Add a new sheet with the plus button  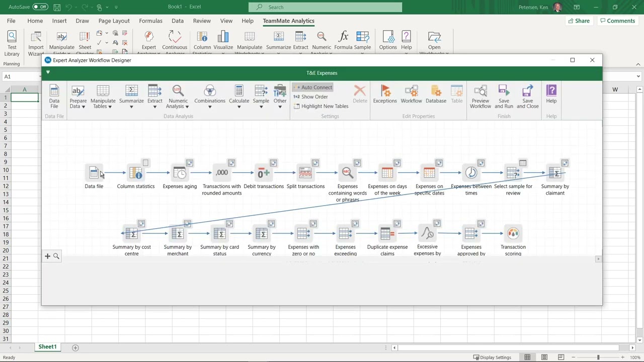pos(75,347)
